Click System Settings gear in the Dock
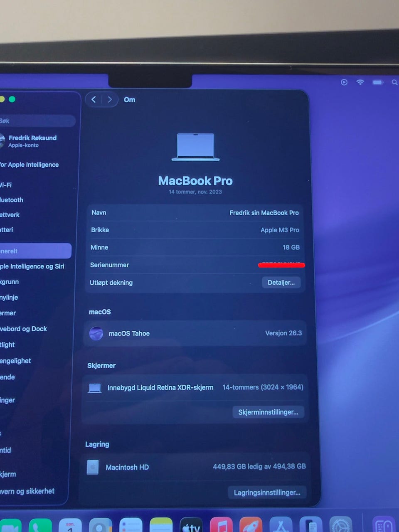Screen dimensions: 399x532 click(341, 525)
